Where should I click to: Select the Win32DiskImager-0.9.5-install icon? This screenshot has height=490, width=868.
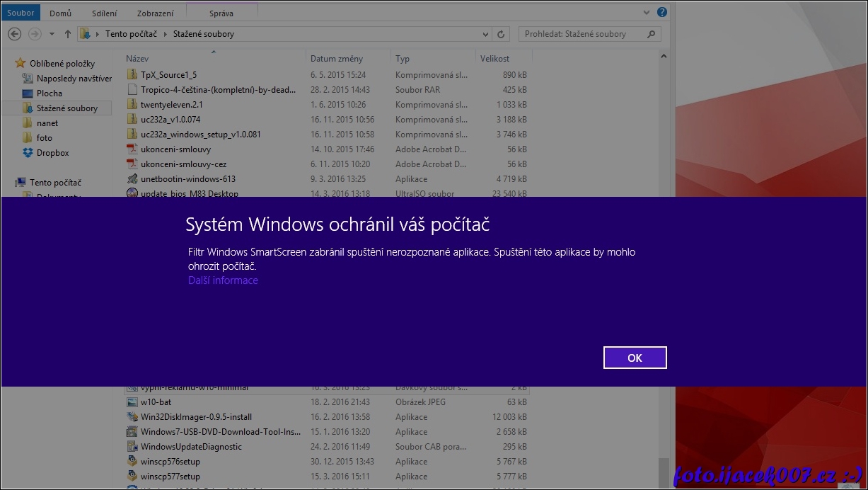[132, 417]
